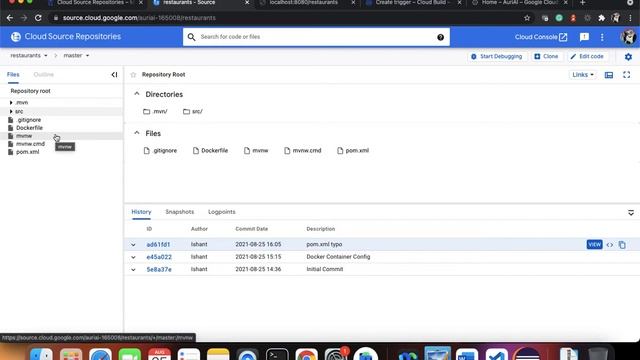640x360 pixels.
Task: Switch to localhost:8080/restaurants browser tab
Action: [x=304, y=3]
